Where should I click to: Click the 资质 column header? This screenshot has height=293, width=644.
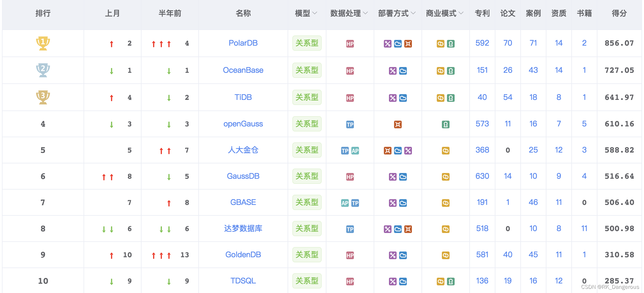559,13
